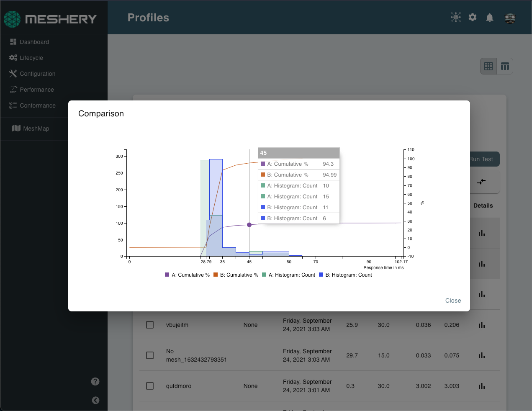The height and width of the screenshot is (411, 532).
Task: Open the help question mark icon
Action: coord(95,381)
